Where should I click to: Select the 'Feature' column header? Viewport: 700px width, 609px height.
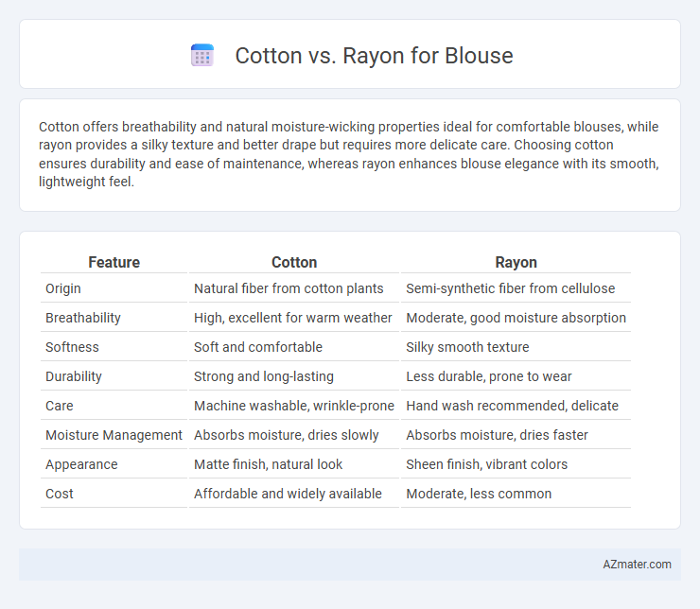pyautogui.click(x=114, y=262)
